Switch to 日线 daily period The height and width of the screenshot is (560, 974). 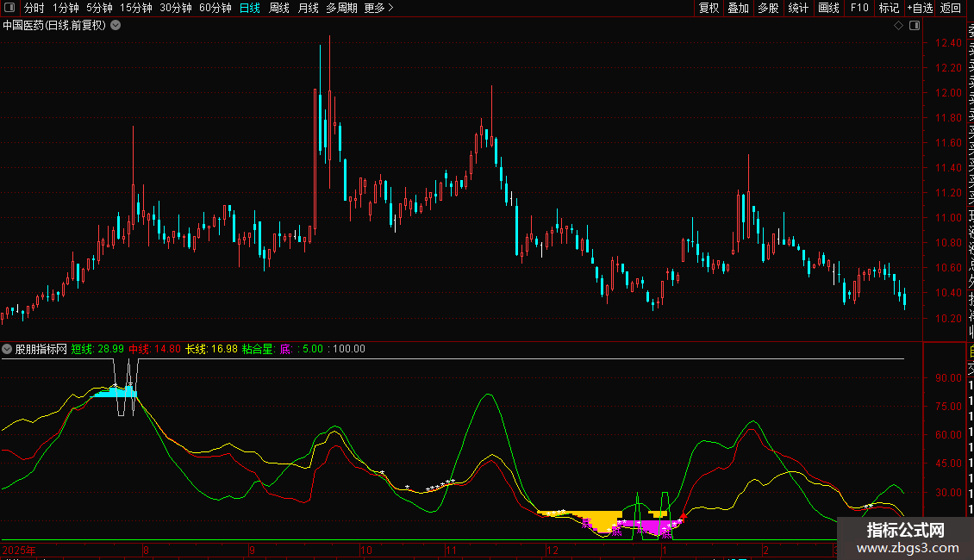pyautogui.click(x=249, y=8)
